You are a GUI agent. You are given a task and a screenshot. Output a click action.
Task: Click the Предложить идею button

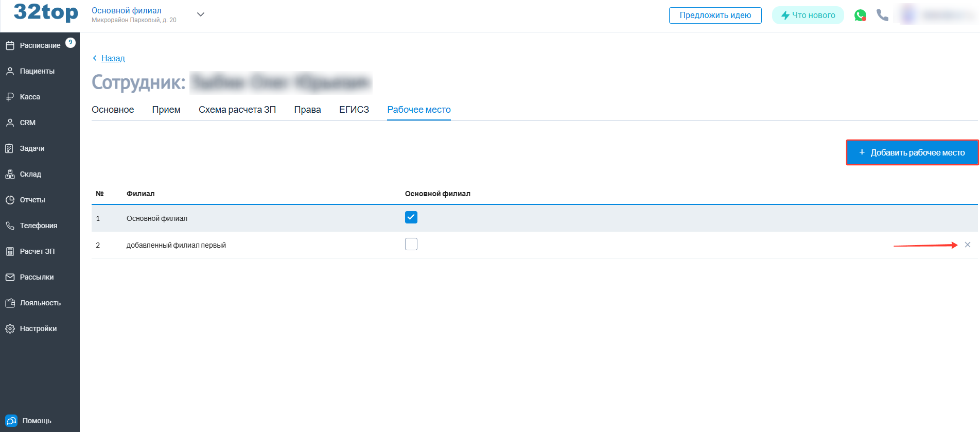coord(715,15)
